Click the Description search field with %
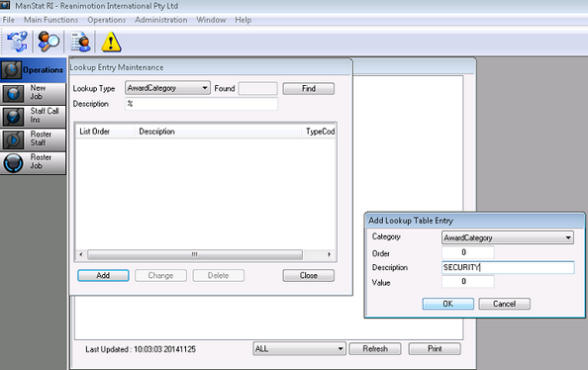 click(201, 104)
